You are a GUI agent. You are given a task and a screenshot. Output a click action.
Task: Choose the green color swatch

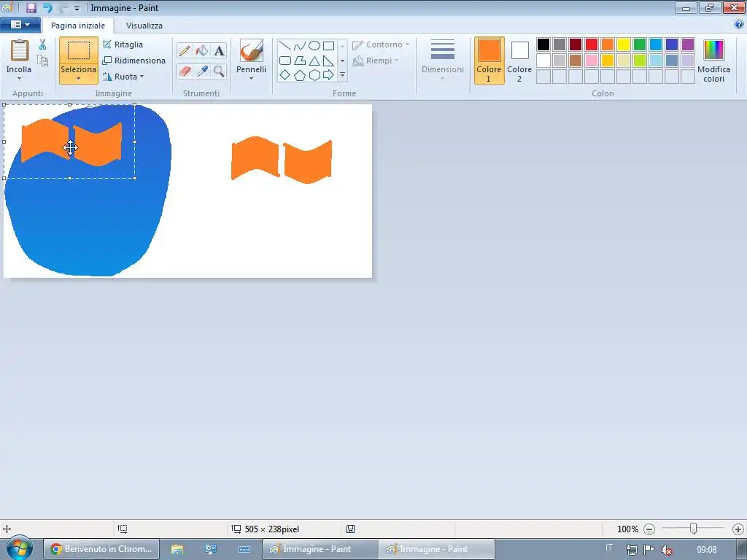pos(640,44)
